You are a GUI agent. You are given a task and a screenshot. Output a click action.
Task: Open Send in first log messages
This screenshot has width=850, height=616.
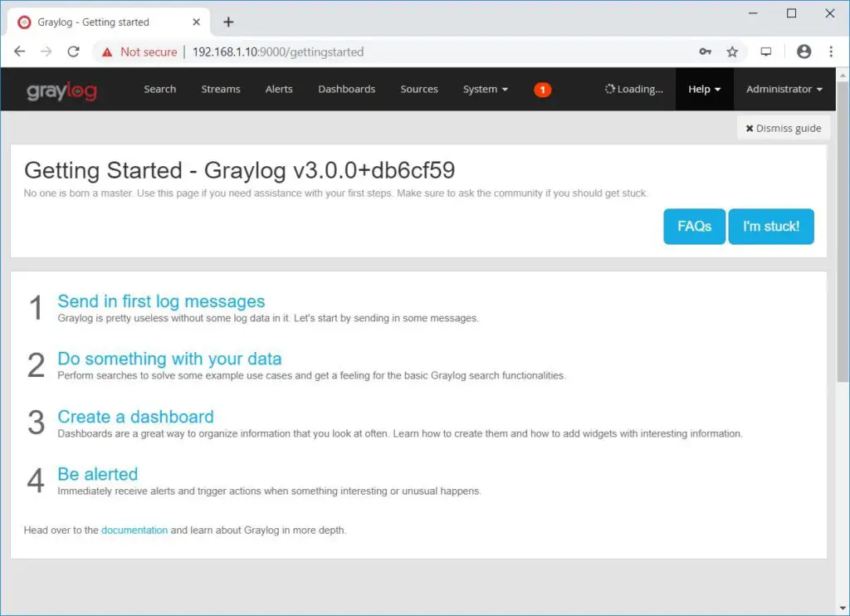pos(161,301)
